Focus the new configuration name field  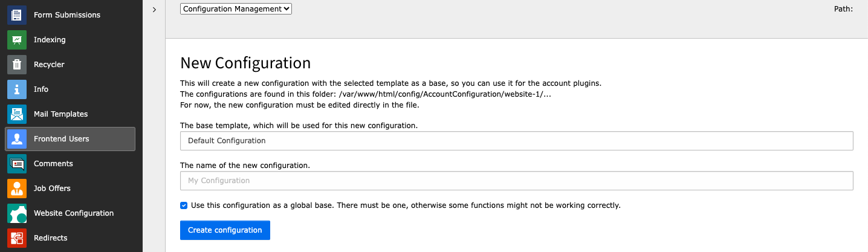coord(516,181)
